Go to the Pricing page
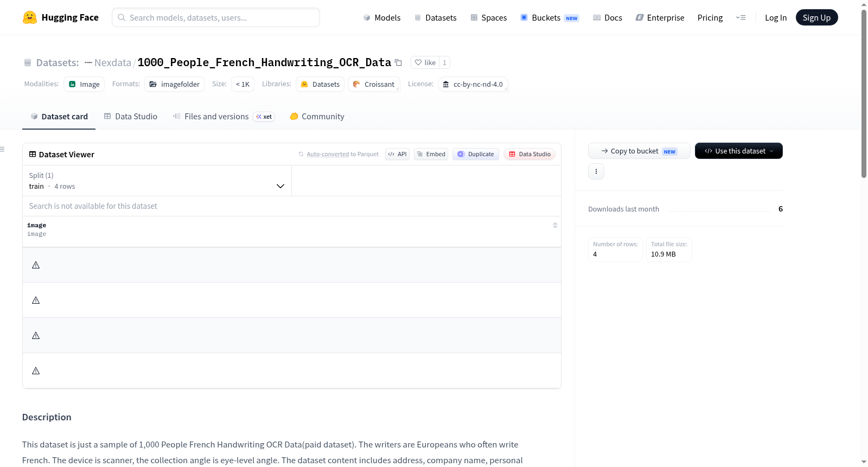Viewport: 868px width, 467px height. click(x=710, y=17)
